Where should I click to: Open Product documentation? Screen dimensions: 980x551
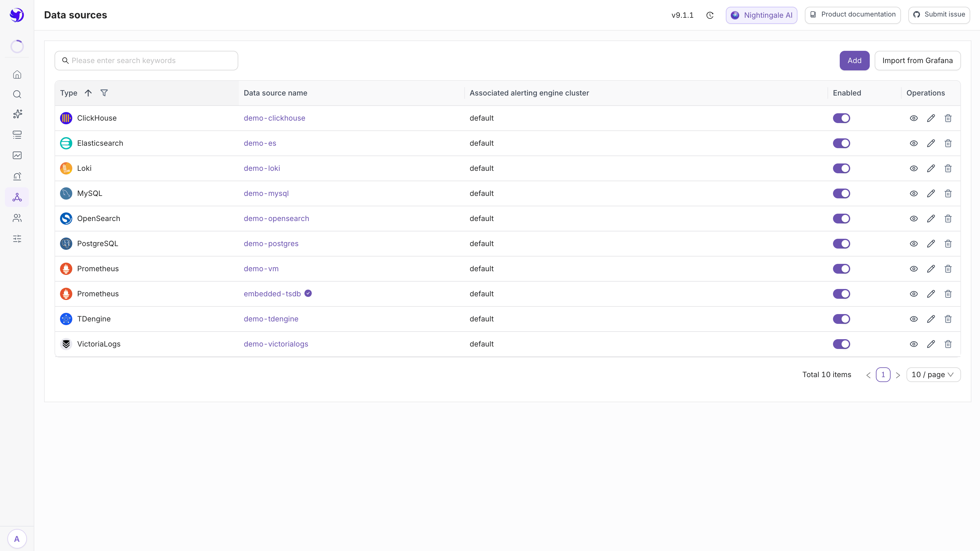coord(853,15)
